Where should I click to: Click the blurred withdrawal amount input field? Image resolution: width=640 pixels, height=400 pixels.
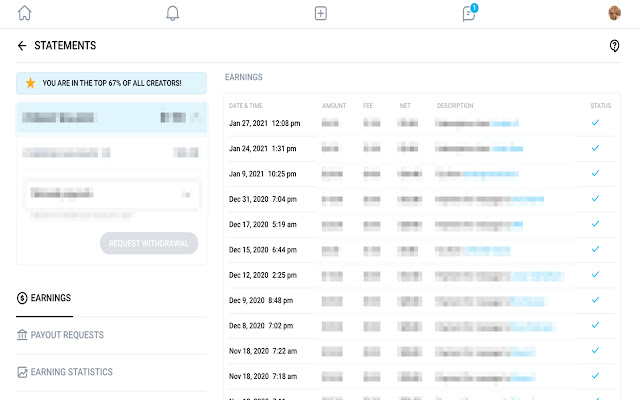click(x=111, y=194)
